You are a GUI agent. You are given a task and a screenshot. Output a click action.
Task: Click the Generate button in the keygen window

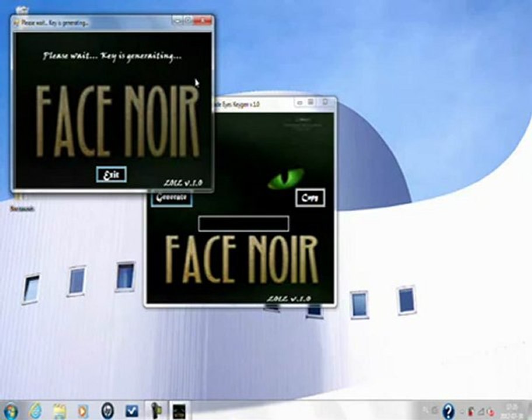click(171, 198)
